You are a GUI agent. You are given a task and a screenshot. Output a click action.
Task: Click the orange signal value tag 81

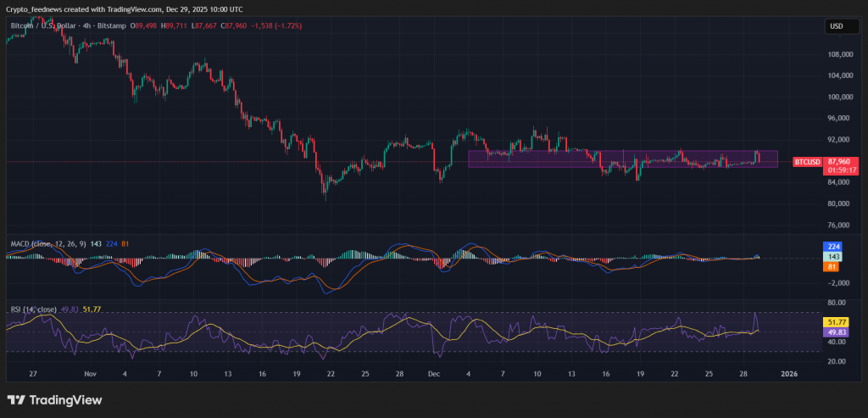click(832, 266)
